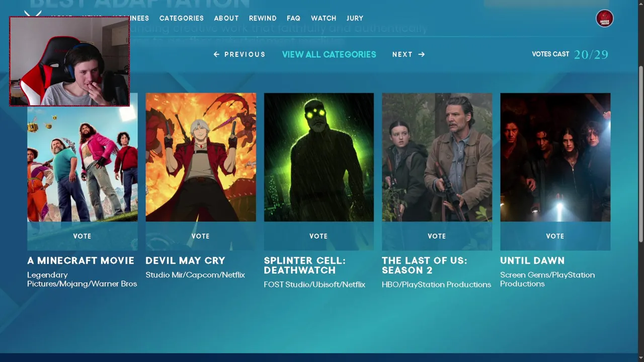Open the FAQ menu item
This screenshot has height=362, width=644.
pos(293,18)
